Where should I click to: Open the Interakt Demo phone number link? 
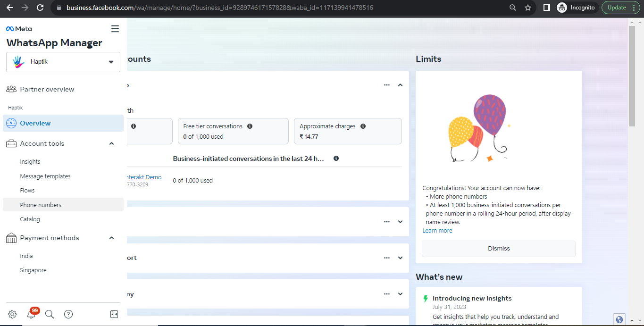144,177
